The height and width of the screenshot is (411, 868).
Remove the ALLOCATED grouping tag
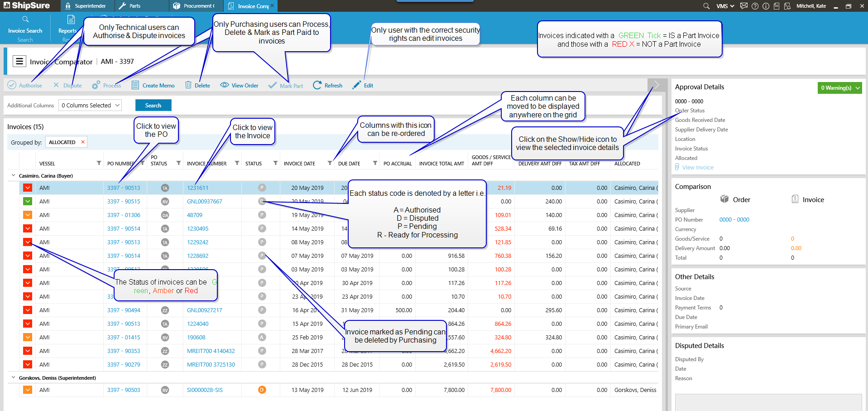click(x=83, y=142)
